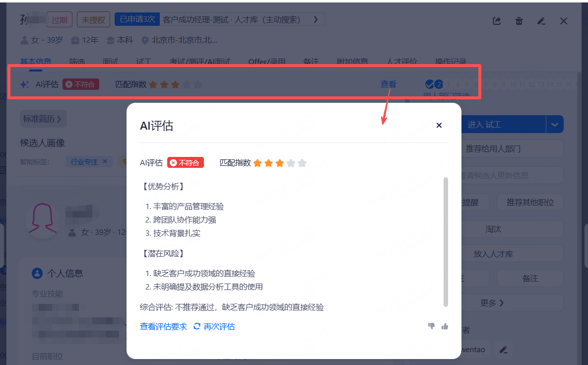This screenshot has width=588, height=365.
Task: Expand the 更多 menu
Action: [512, 303]
